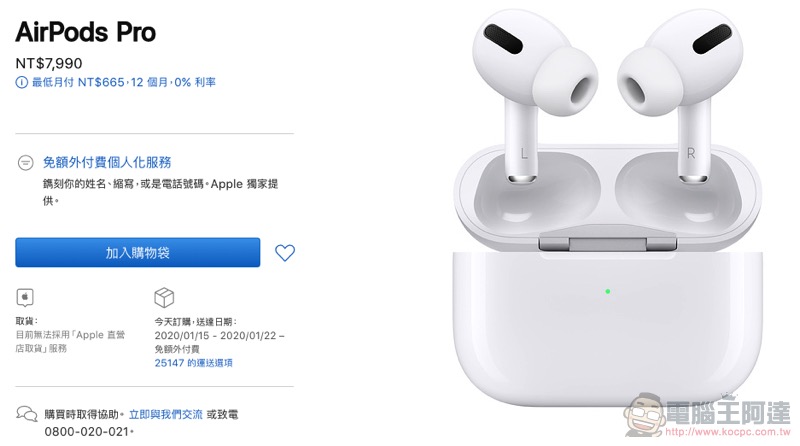Open the 立即與我們交流 chat link
Image resolution: width=800 pixels, height=446 pixels.
point(166,414)
